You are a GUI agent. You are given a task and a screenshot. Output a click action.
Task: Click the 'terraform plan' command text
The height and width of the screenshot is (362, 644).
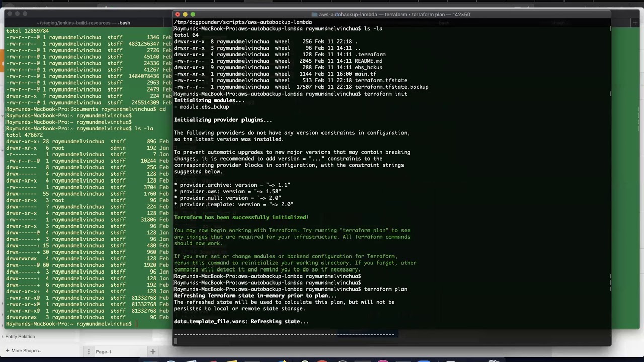point(386,289)
